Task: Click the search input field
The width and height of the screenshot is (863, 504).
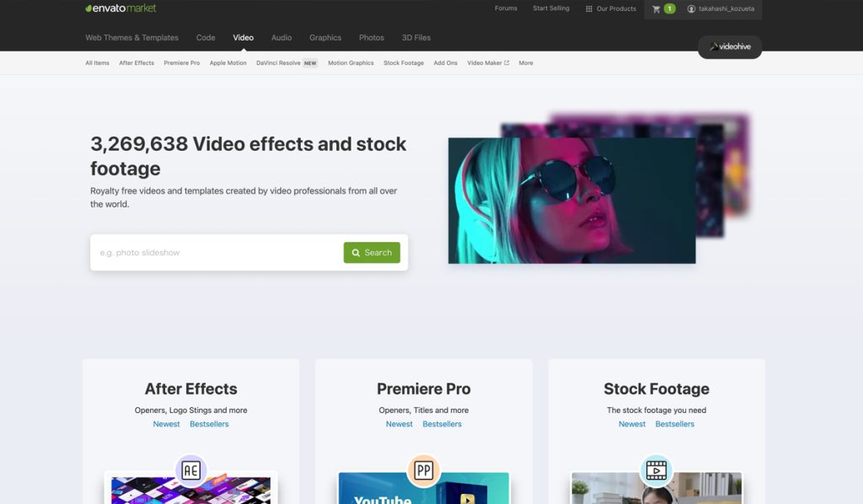Action: [217, 253]
